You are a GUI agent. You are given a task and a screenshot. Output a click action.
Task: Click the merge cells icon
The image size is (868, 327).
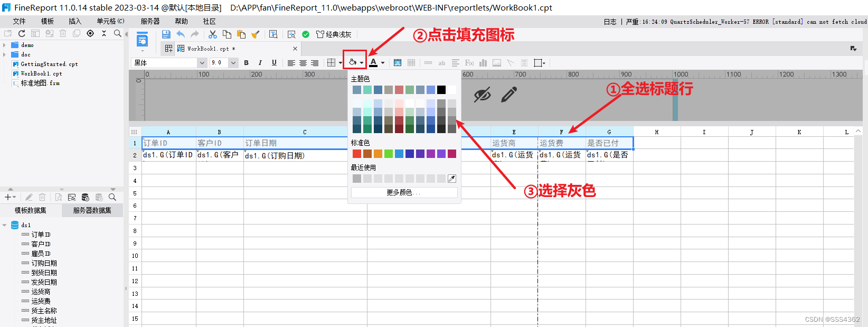[398, 63]
